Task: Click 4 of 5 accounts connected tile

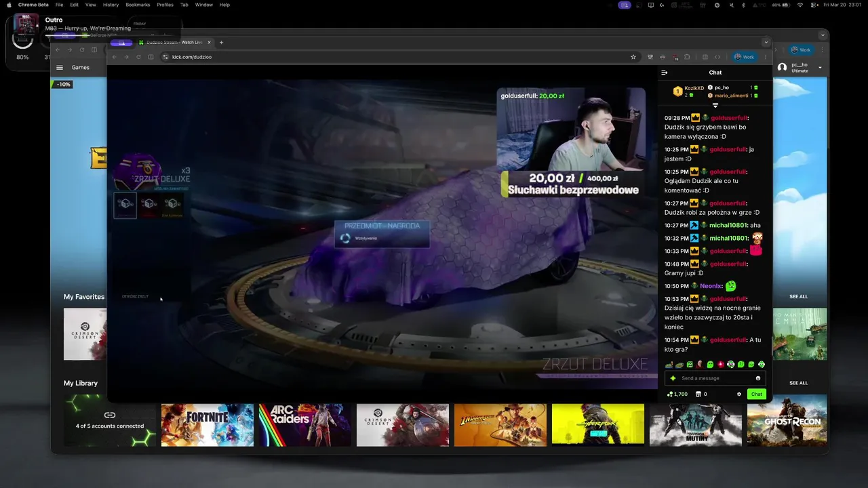Action: (110, 421)
